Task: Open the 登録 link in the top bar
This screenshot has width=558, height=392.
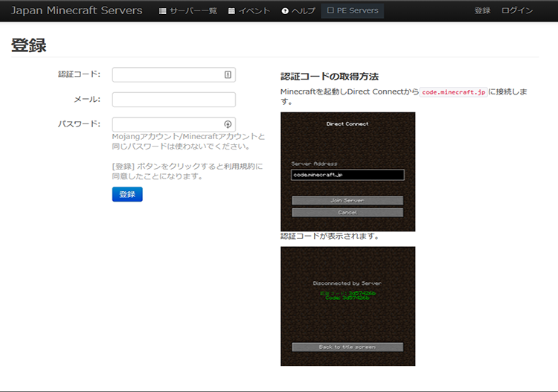Action: (x=483, y=10)
